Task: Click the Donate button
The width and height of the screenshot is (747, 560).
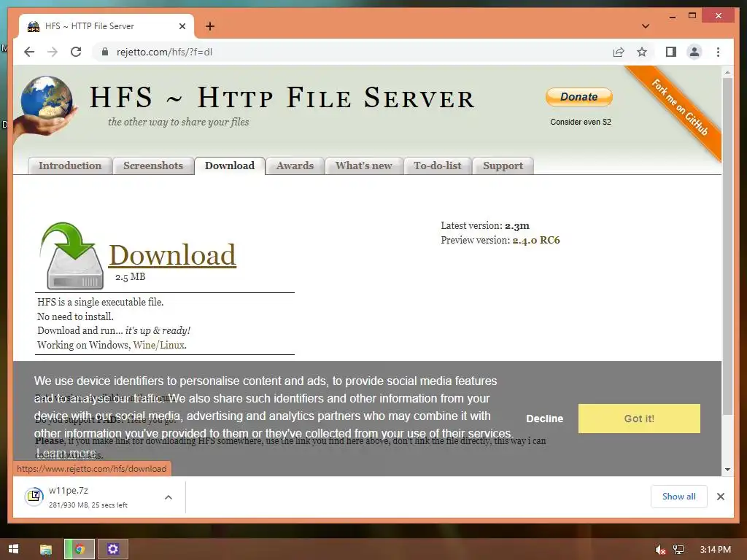Action: click(578, 97)
